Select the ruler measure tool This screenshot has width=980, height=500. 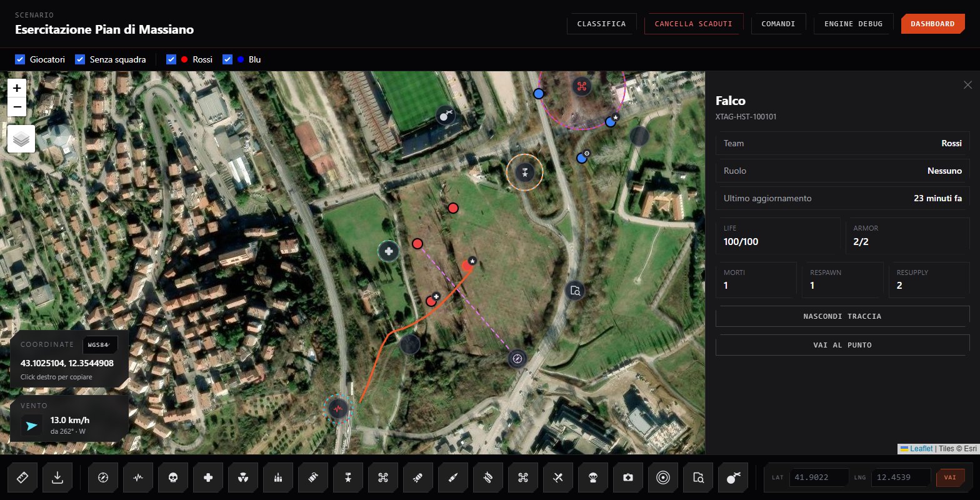22,478
